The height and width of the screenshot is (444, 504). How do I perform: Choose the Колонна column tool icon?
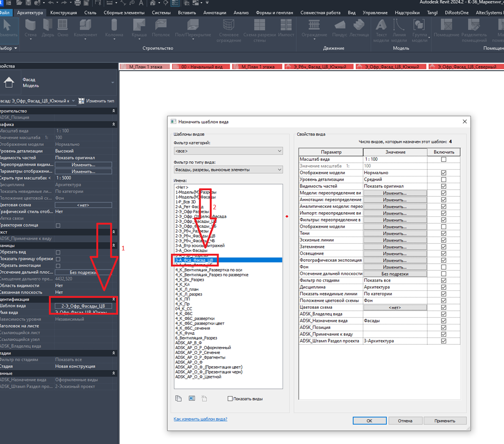coord(114,25)
